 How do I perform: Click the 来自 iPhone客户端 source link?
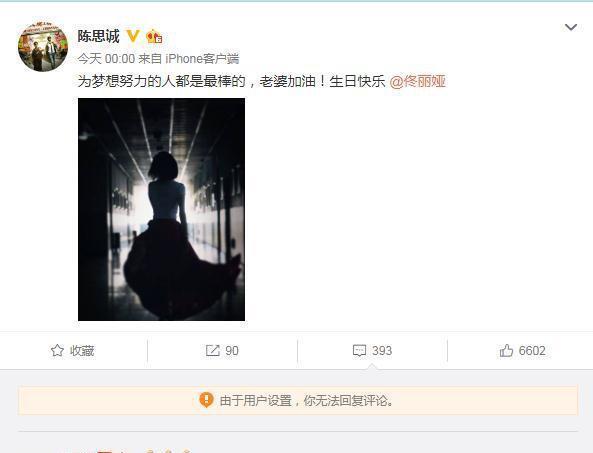coord(188,59)
